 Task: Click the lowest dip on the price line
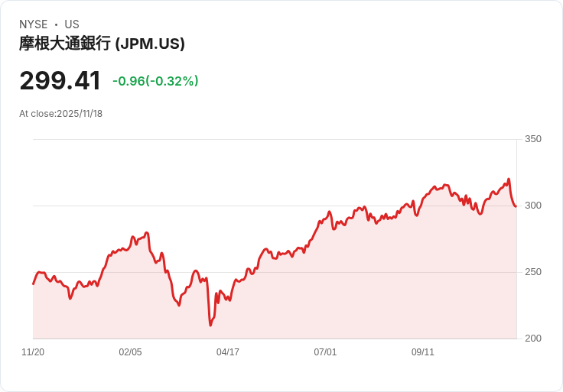coord(210,326)
